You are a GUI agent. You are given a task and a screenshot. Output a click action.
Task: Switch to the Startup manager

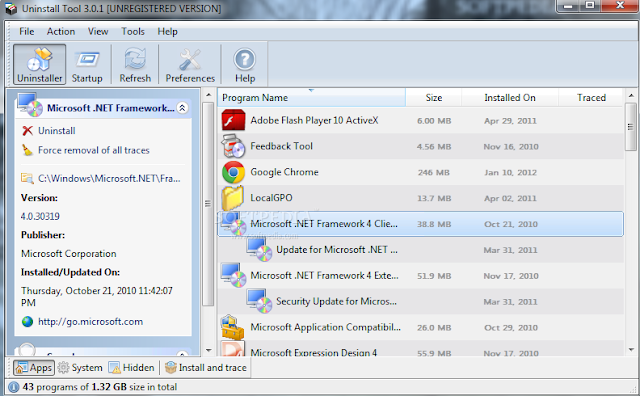tap(87, 65)
